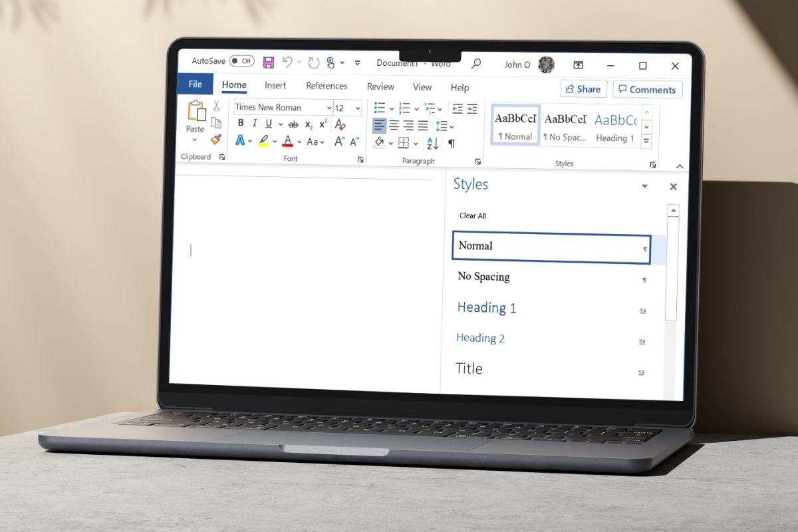
Task: Redo using the circular arrow icon
Action: [313, 63]
